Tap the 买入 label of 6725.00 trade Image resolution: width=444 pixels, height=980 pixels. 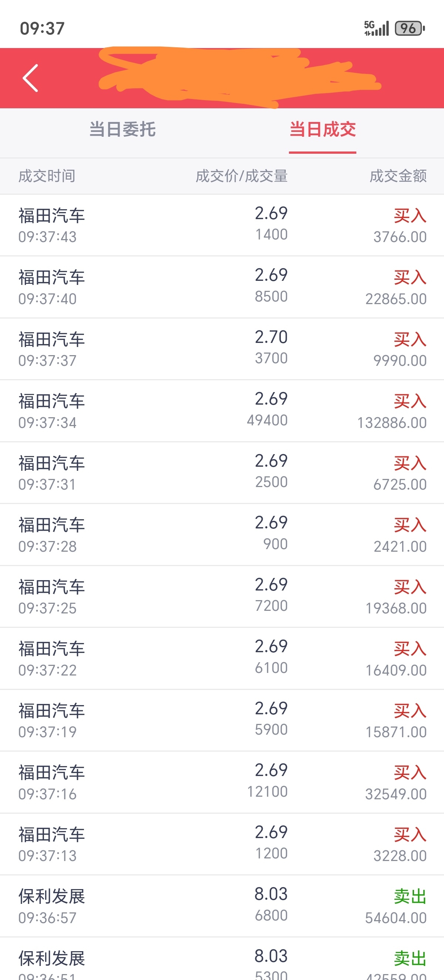410,463
